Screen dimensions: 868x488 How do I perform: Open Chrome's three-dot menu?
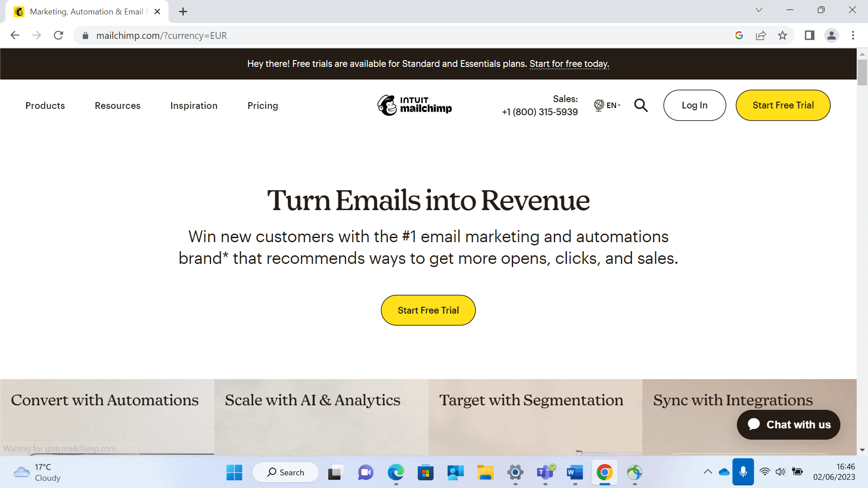tap(853, 35)
